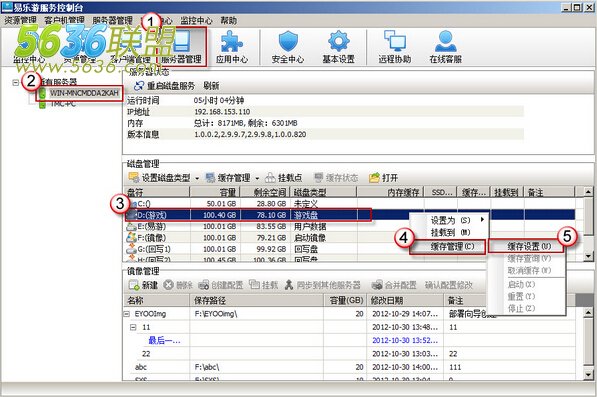The image size is (597, 397).
Task: Sort by 盘符 column header
Action: point(157,192)
